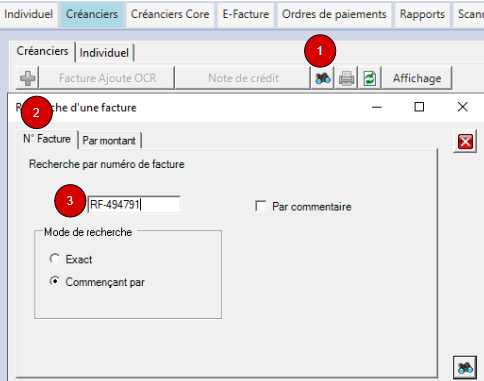Screen dimensions: 484x381
Task: Click the binoculars search icon in toolbar
Action: click(x=322, y=78)
